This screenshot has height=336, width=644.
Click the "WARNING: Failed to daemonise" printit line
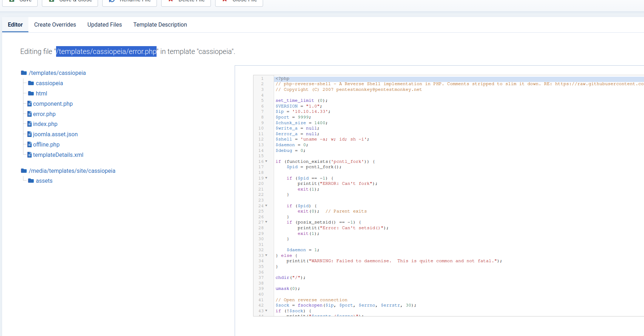[x=394, y=261]
